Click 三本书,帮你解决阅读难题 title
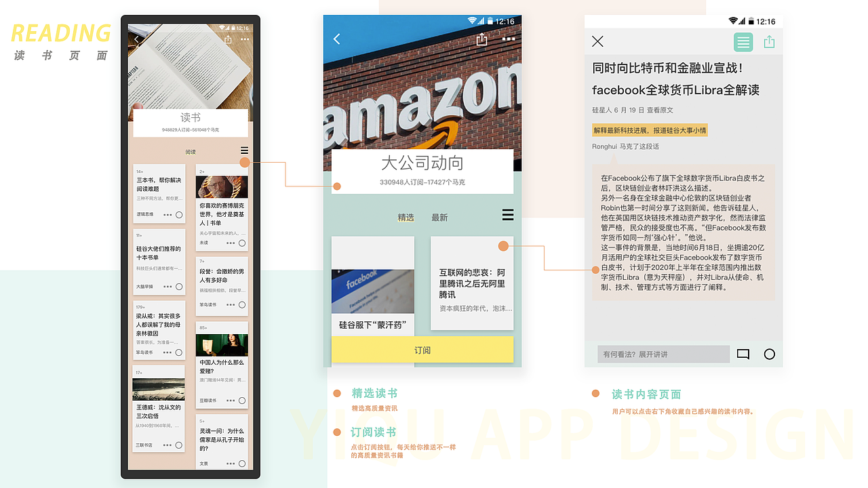This screenshot has height=488, width=868. (x=159, y=184)
